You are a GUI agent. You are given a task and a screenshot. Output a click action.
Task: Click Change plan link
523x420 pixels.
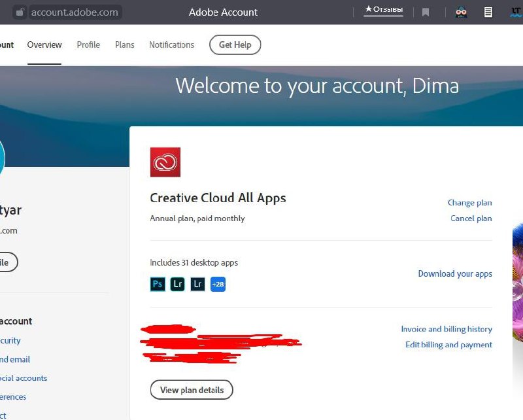pos(469,203)
